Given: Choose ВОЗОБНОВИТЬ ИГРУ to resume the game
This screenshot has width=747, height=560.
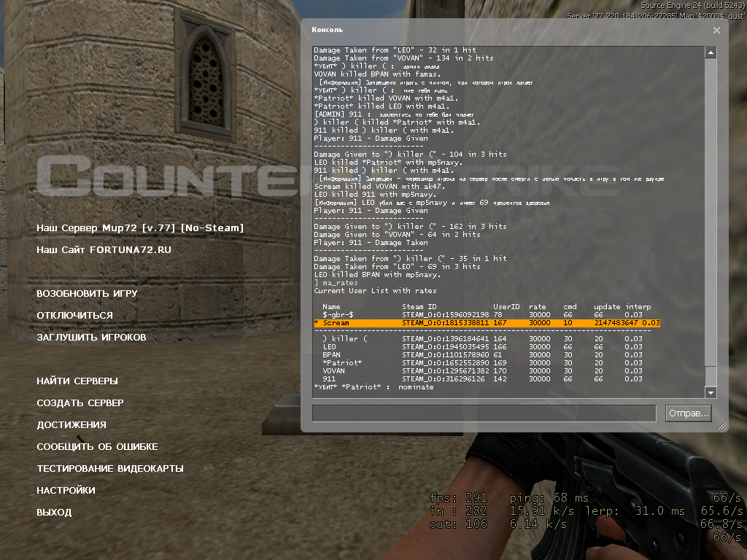Looking at the screenshot, I should pos(88,293).
